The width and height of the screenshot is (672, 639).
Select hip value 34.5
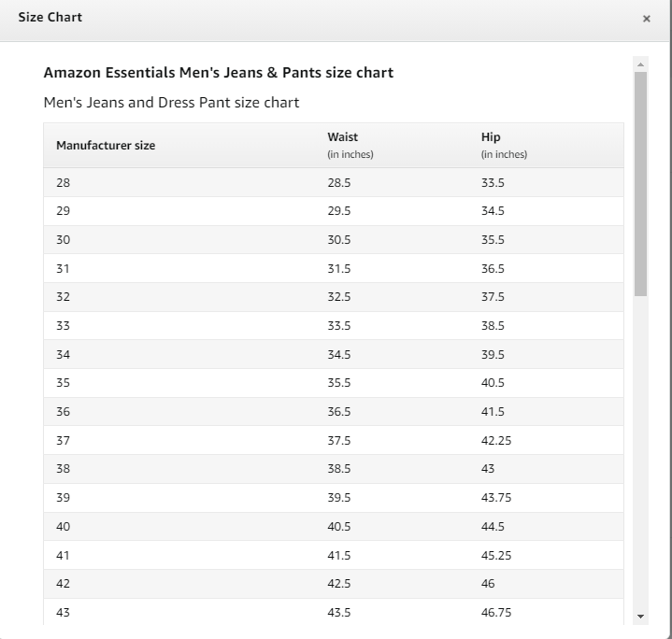(493, 211)
